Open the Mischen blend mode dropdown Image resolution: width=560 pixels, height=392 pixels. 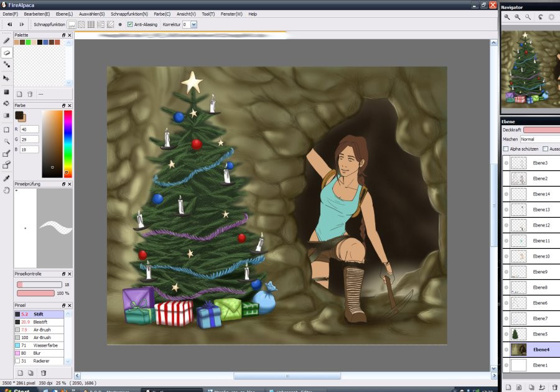(x=540, y=139)
